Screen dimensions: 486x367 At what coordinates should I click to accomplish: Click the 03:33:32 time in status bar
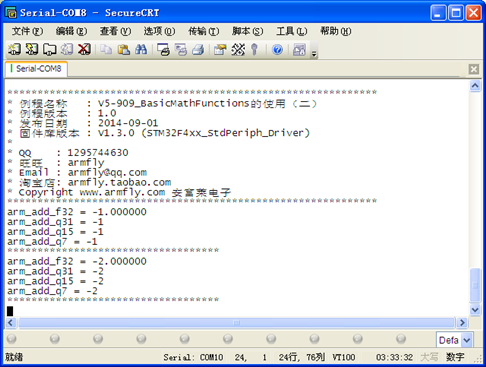[x=395, y=357]
